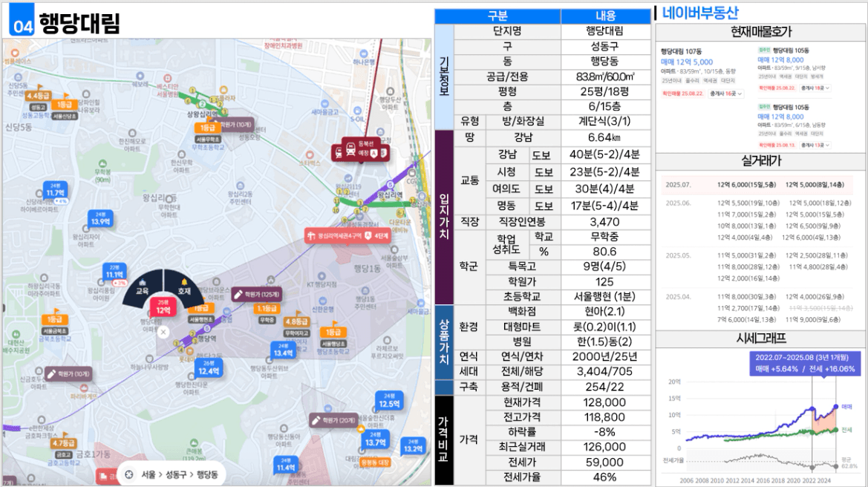Click the 40분(5-2)/4분 강남 commute cell

coord(605,154)
